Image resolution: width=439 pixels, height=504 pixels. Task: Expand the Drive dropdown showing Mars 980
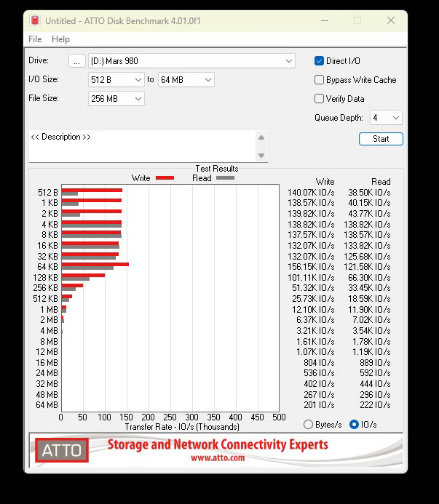(x=191, y=61)
